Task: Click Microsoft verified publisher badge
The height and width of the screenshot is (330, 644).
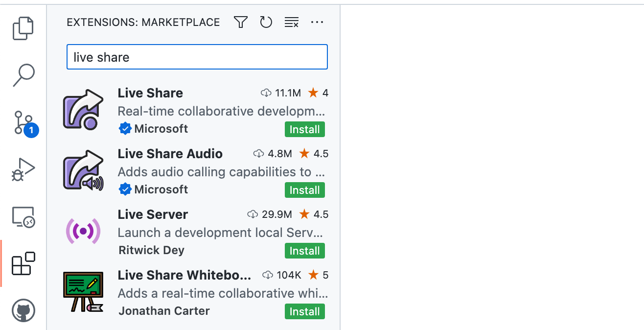Action: 125,129
